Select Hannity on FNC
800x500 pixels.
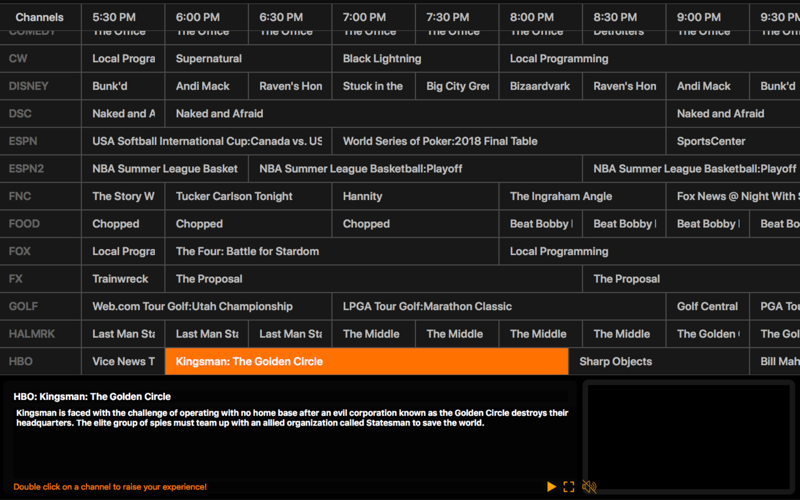pyautogui.click(x=415, y=196)
